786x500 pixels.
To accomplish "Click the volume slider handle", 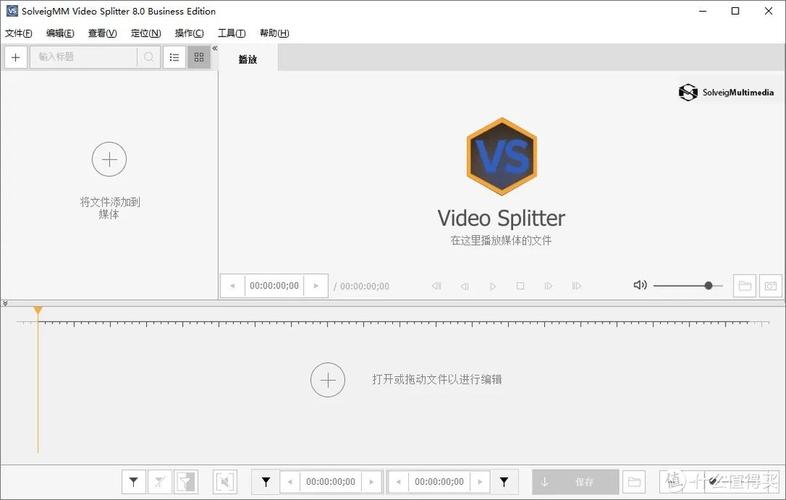I will pos(708,285).
